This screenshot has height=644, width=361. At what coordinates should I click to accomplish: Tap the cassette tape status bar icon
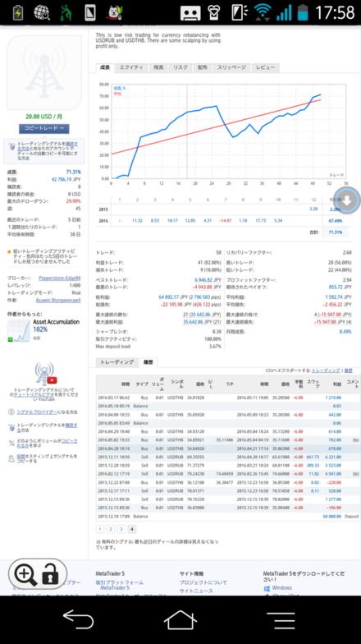190,13
